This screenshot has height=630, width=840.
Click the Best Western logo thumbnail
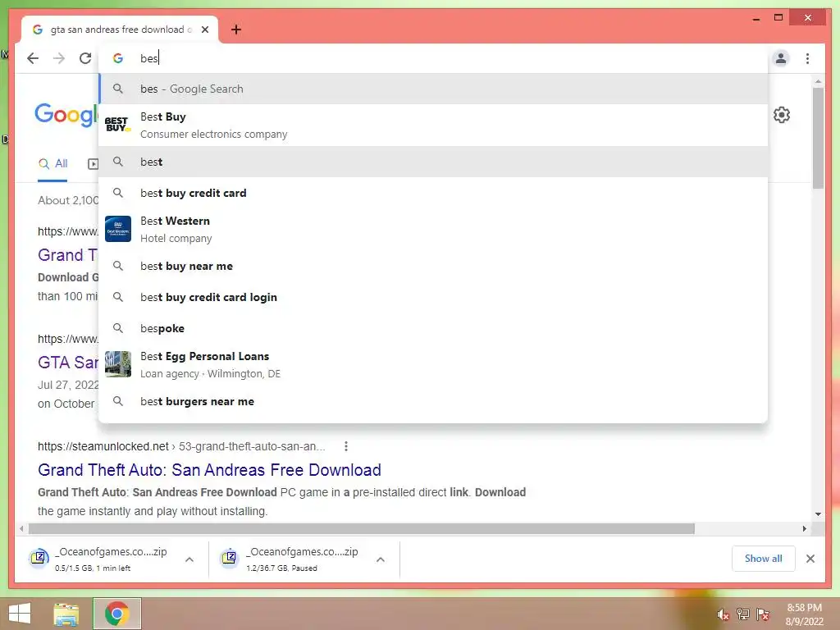click(x=118, y=230)
